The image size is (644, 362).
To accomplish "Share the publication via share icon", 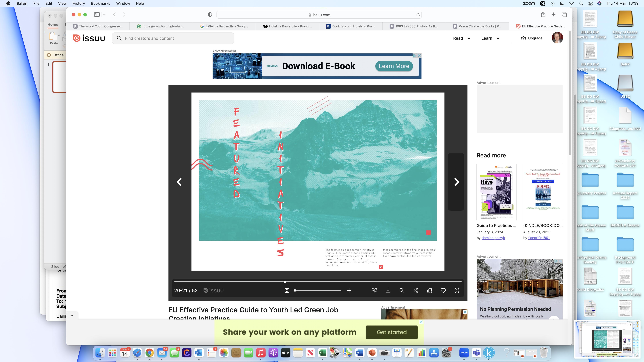I will tap(415, 291).
